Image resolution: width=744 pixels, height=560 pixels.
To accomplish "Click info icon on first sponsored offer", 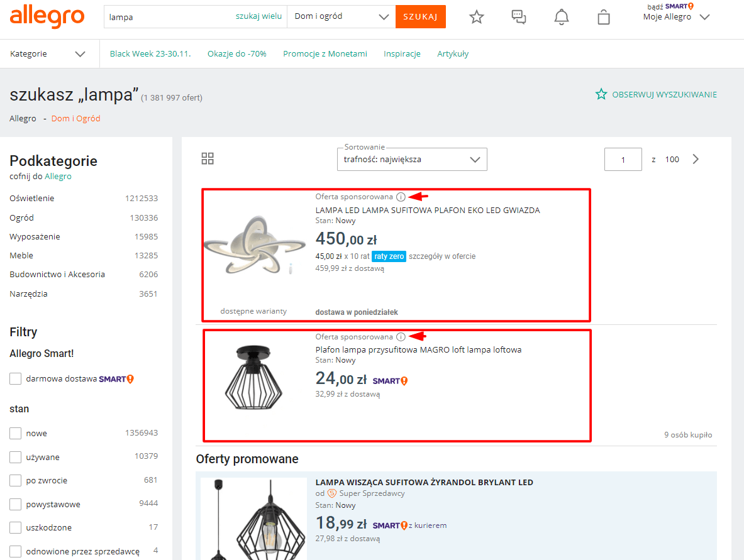I will coord(401,197).
